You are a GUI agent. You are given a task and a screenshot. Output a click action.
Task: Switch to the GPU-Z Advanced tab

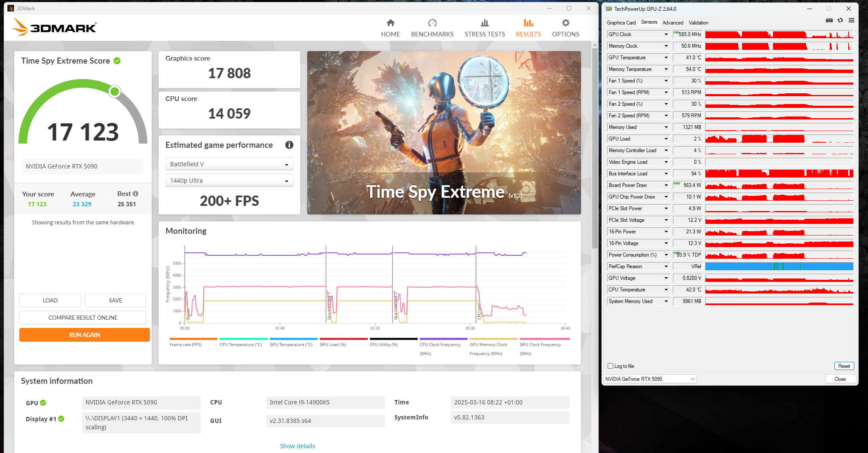[x=673, y=22]
